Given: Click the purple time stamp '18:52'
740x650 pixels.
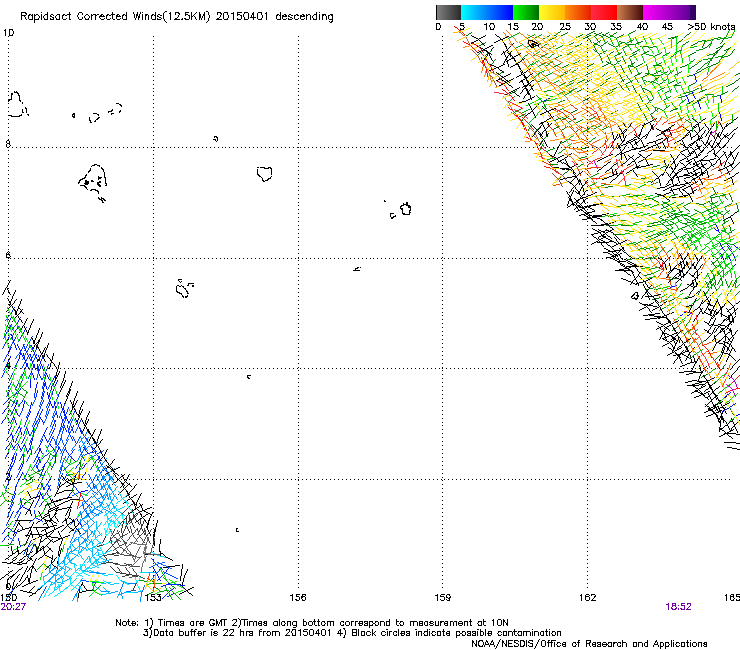Looking at the screenshot, I should pos(678,607).
